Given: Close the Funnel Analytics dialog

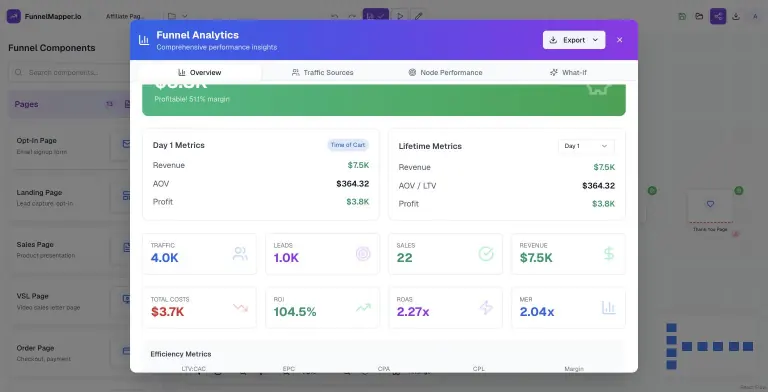Looking at the screenshot, I should pyautogui.click(x=620, y=40).
